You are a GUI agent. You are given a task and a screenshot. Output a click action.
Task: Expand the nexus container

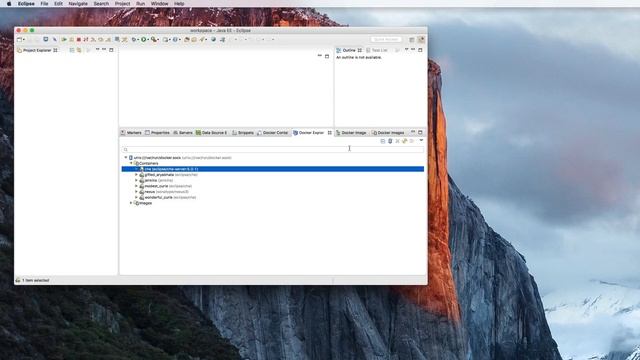tap(136, 191)
